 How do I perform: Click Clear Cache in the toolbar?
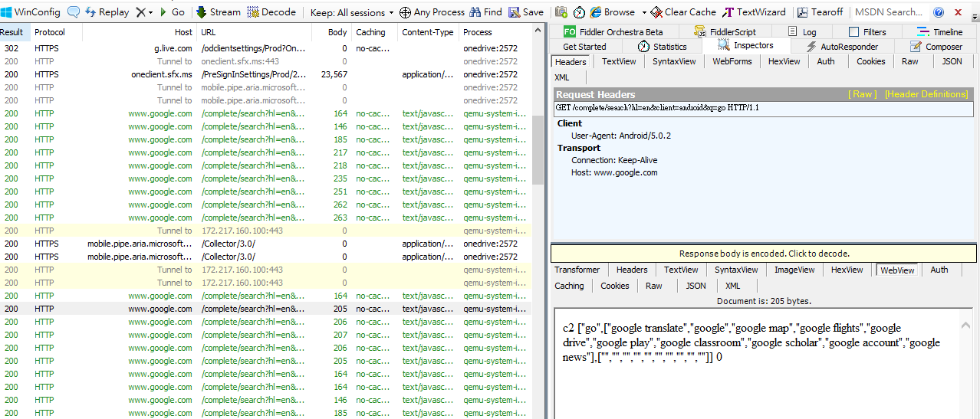pos(683,12)
